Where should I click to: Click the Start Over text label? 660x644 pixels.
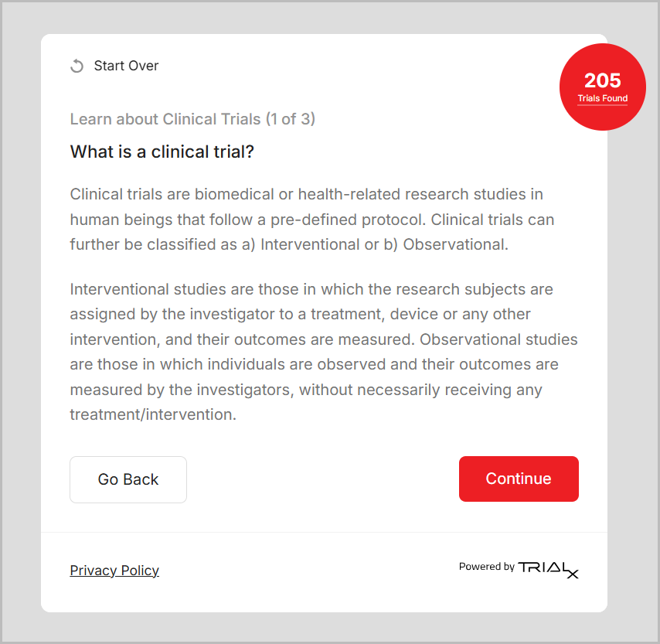(x=126, y=66)
